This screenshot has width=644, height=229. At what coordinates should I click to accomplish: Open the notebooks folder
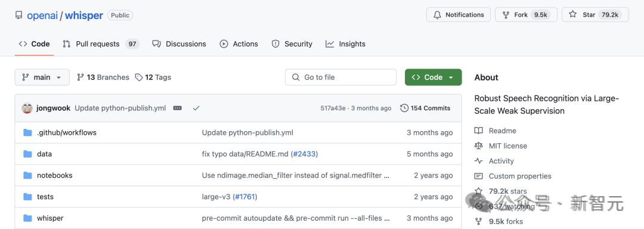55,175
